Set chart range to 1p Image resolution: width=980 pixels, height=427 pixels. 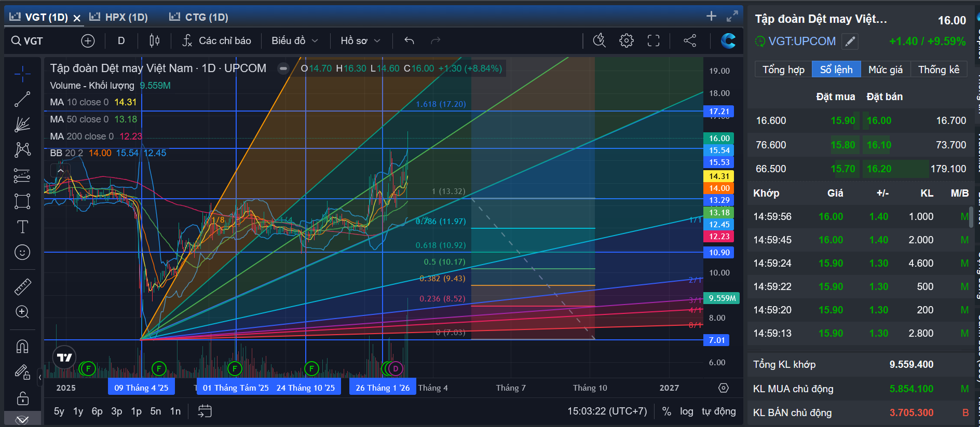pos(136,411)
